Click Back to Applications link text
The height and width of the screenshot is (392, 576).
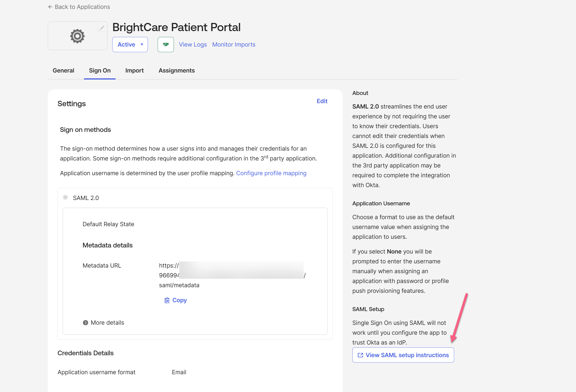pos(82,7)
